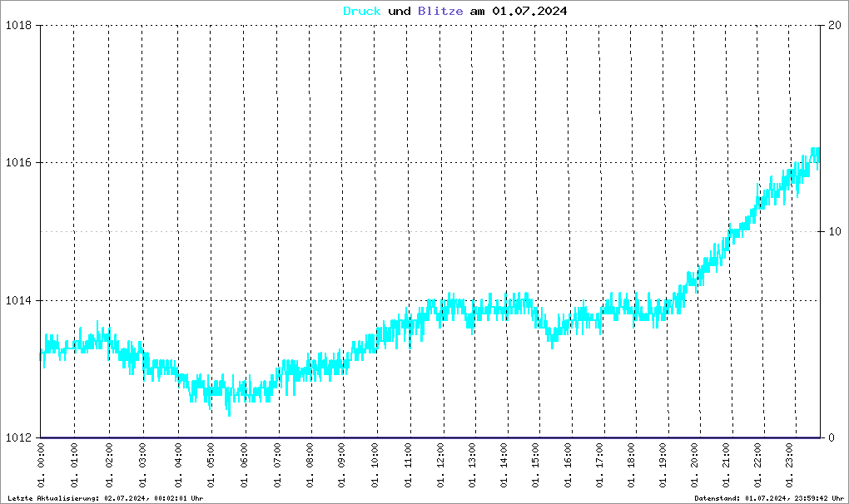Viewport: 849px width, 504px height.
Task: Click the '01. 17:00' time axis label
Action: (600, 466)
